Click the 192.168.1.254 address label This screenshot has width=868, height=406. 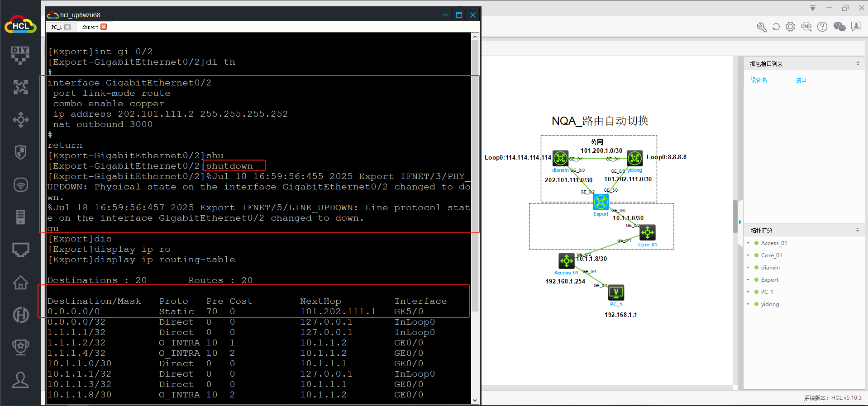[x=565, y=281]
